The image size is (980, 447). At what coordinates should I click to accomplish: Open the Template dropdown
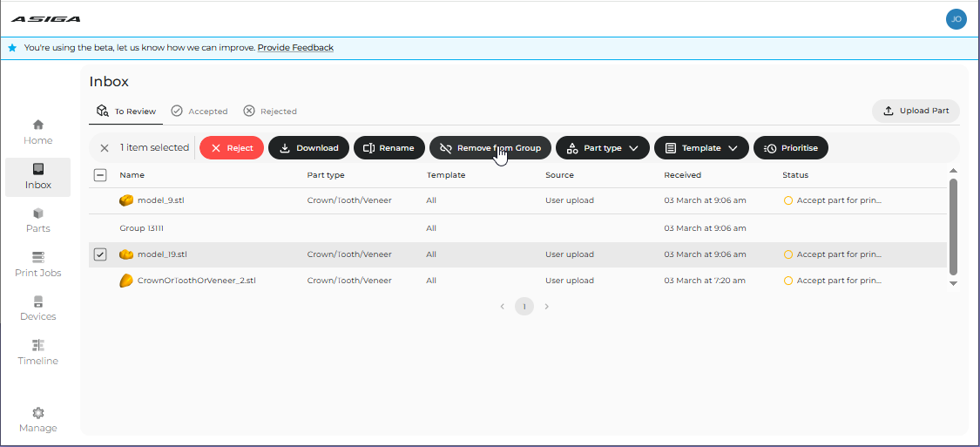tap(701, 148)
